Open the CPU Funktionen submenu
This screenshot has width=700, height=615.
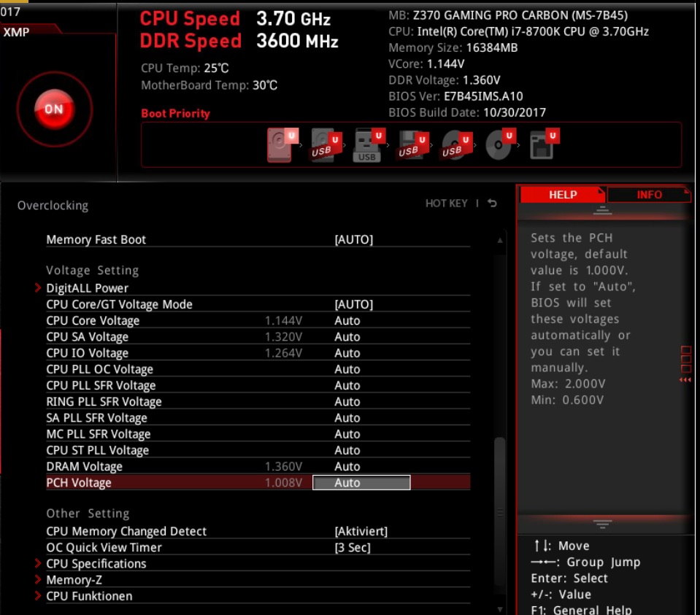[x=89, y=596]
